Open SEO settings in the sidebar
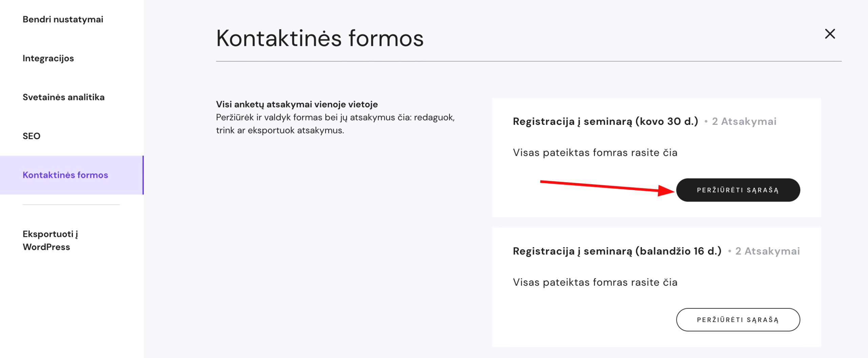Screen dimensions: 868x358 click(32, 136)
